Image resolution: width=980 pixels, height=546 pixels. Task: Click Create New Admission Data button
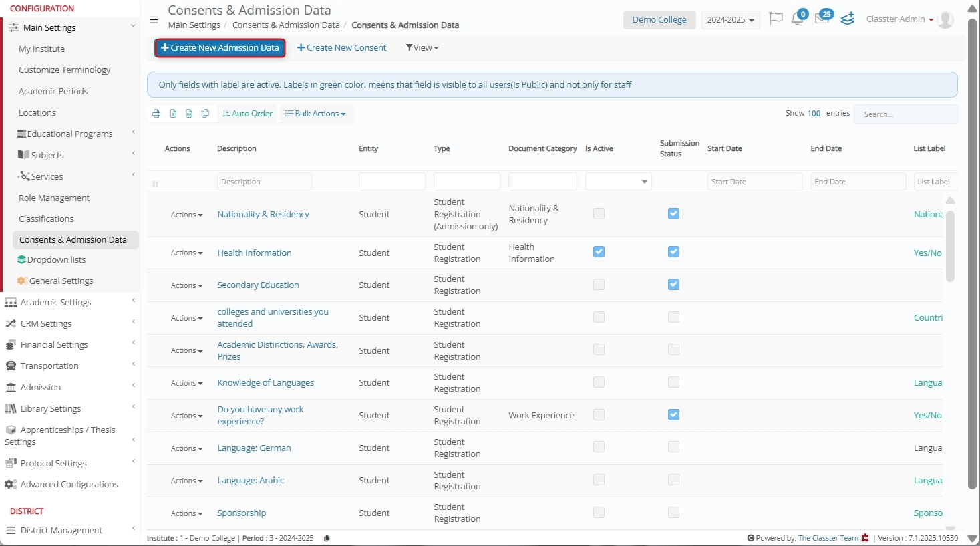tap(220, 48)
